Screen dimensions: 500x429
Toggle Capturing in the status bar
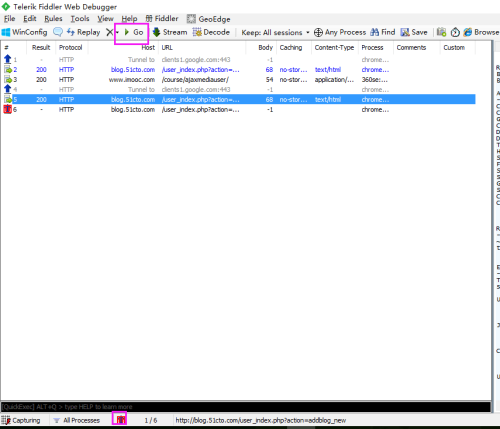tap(21, 420)
